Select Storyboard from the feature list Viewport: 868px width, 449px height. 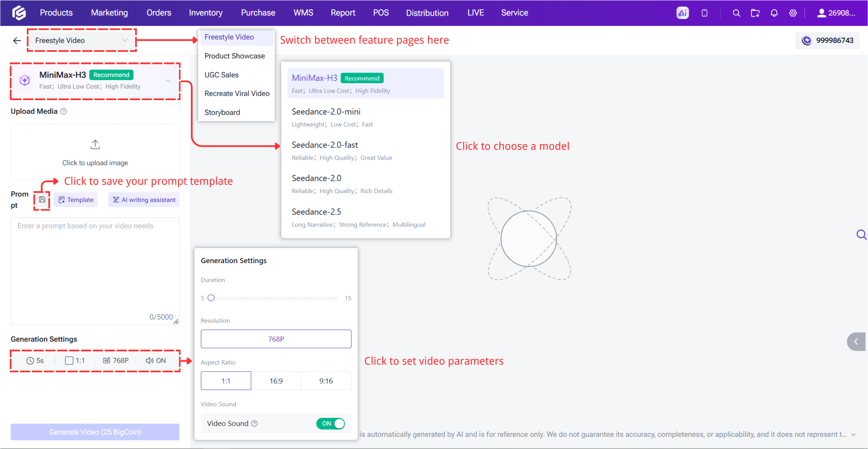click(x=237, y=113)
